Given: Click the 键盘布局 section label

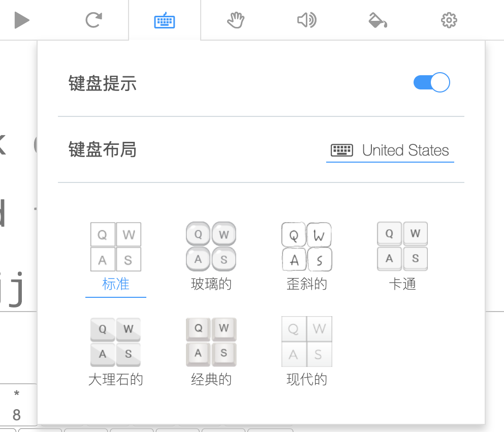Looking at the screenshot, I should [102, 150].
